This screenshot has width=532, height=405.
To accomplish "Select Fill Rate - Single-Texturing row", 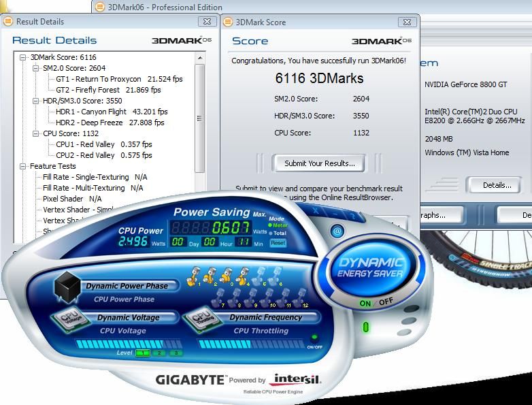I will pyautogui.click(x=95, y=177).
